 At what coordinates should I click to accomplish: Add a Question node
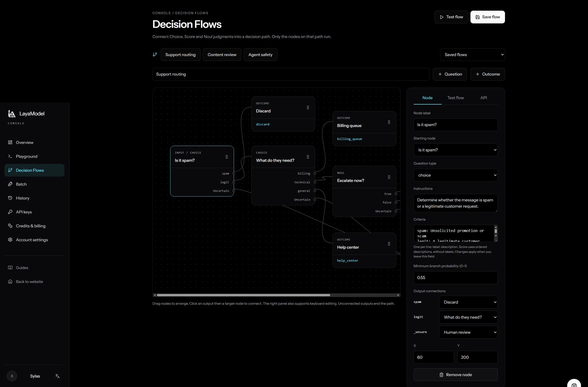coord(450,74)
